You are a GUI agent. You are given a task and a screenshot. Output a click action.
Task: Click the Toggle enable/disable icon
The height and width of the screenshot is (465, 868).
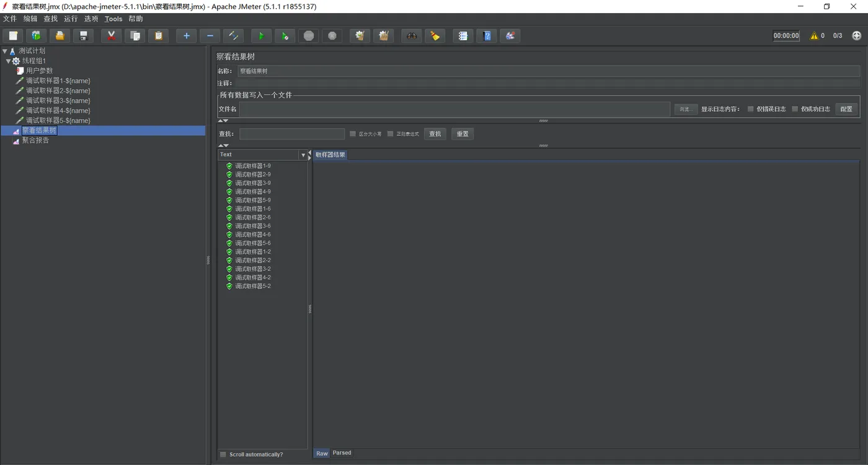click(x=233, y=36)
